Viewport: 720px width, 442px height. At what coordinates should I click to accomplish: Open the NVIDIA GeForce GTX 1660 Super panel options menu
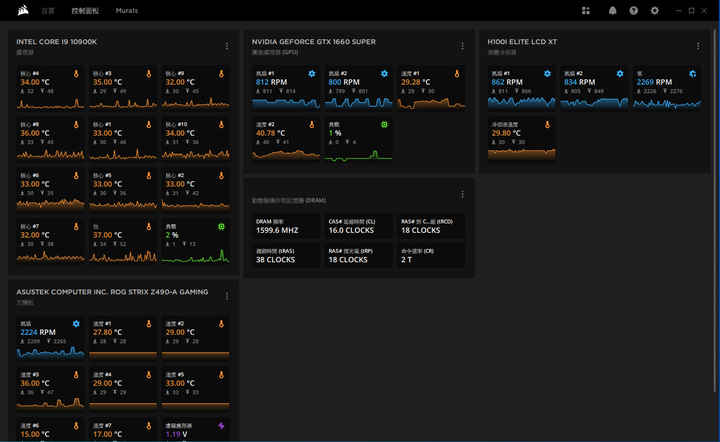pyautogui.click(x=462, y=46)
